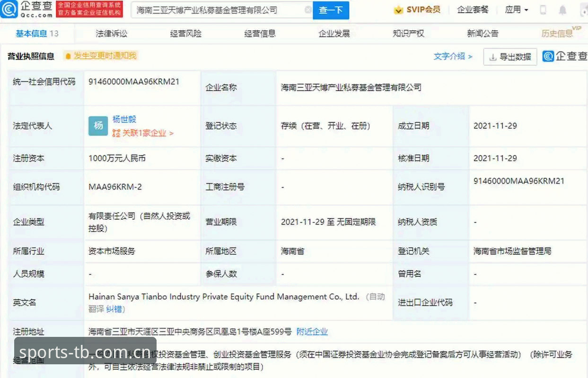Open legal representative 杨世毅 link
The width and height of the screenshot is (588, 378).
pyautogui.click(x=124, y=119)
